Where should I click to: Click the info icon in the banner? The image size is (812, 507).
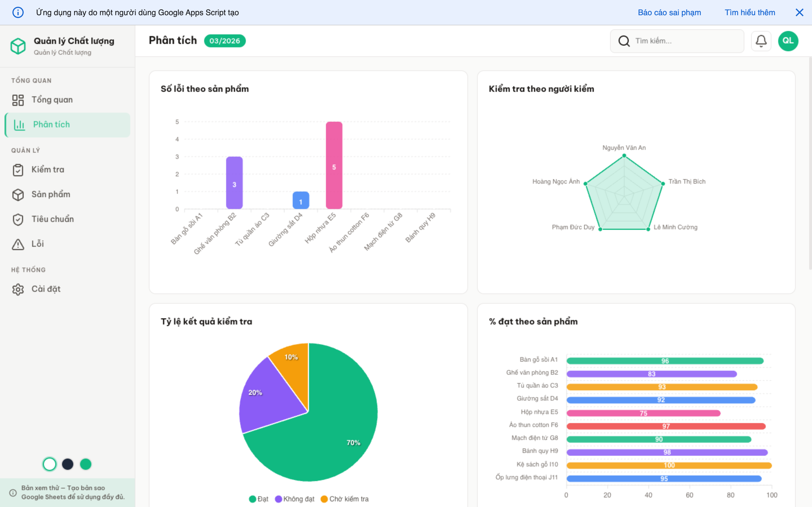[x=18, y=12]
